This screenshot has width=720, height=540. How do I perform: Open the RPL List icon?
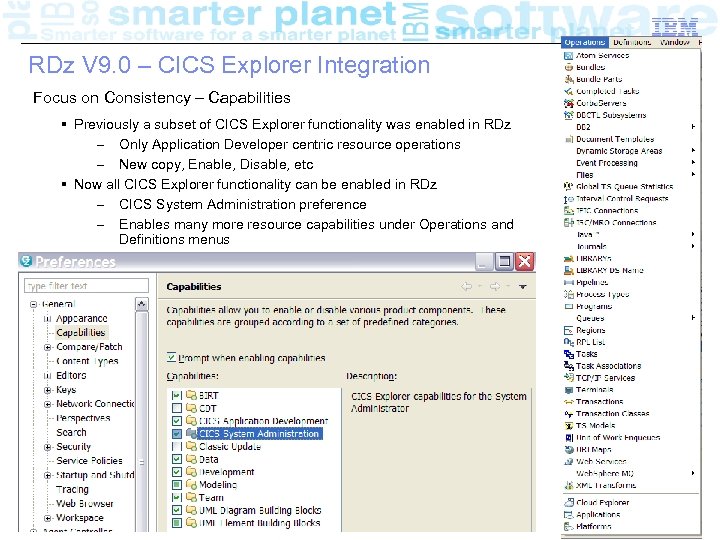tap(568, 342)
